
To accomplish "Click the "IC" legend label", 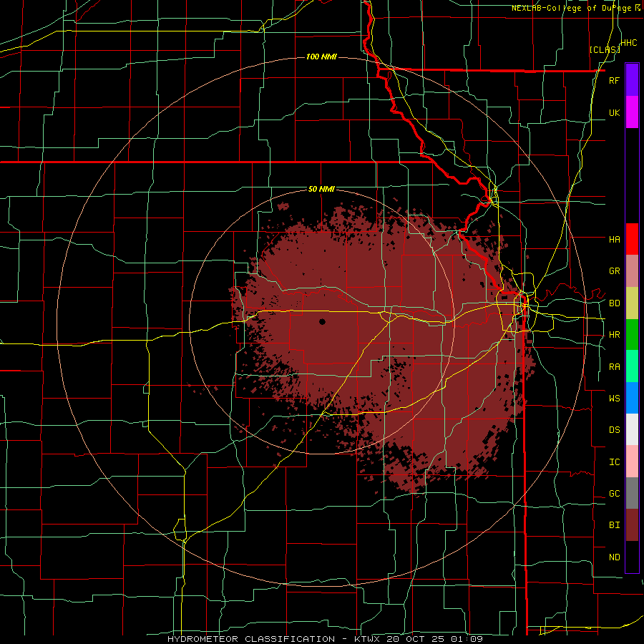I will pyautogui.click(x=614, y=462).
